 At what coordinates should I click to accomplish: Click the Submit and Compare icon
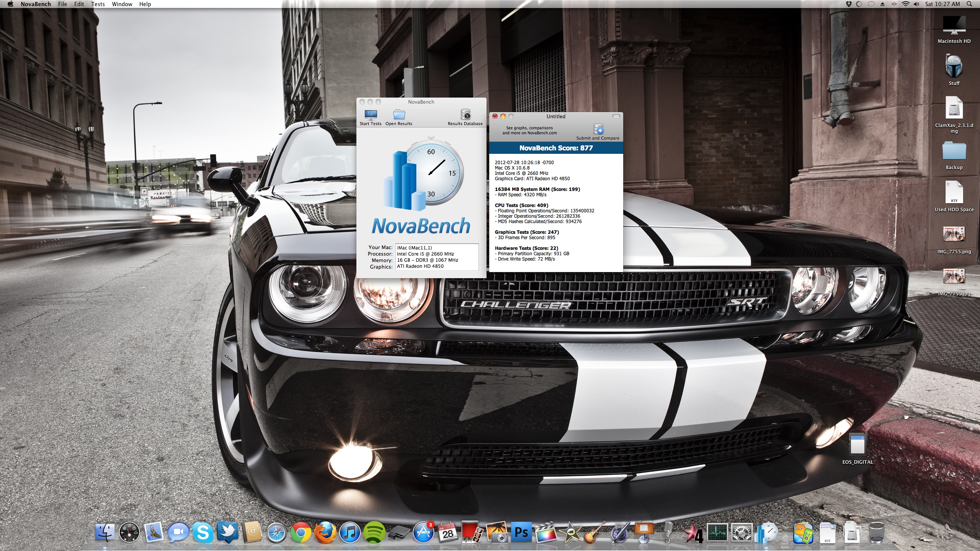point(598,129)
